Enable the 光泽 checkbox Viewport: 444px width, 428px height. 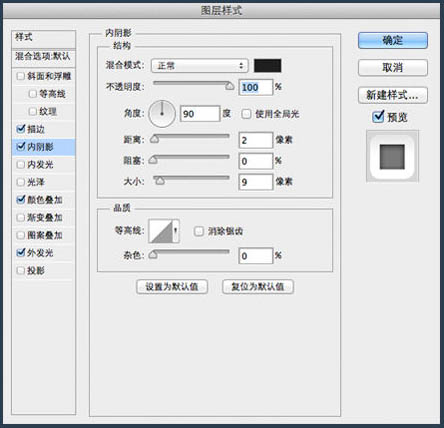20,182
